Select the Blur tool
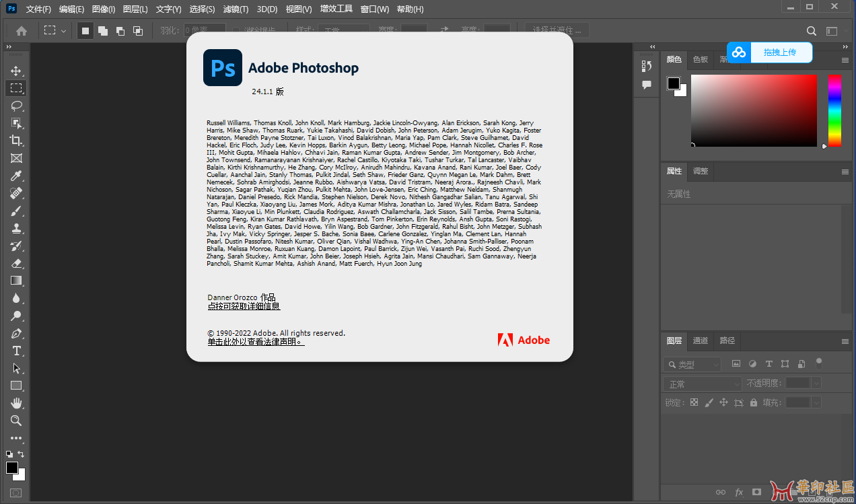 [x=15, y=298]
